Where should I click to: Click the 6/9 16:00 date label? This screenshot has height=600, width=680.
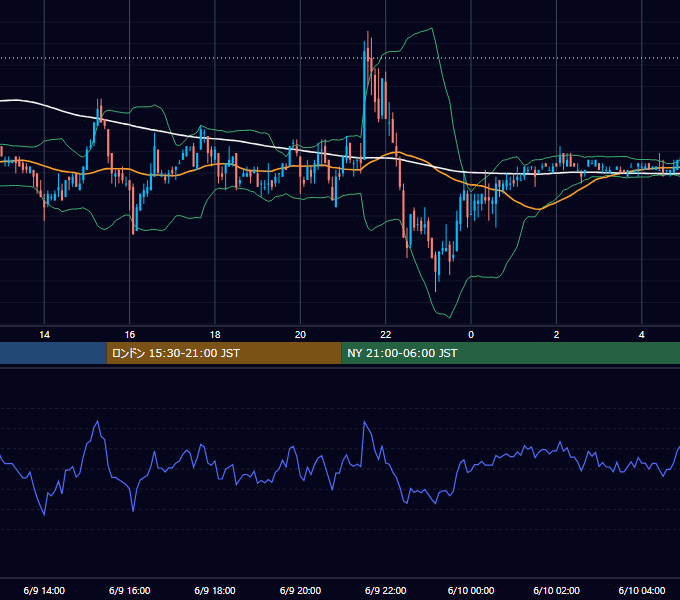pos(130,590)
